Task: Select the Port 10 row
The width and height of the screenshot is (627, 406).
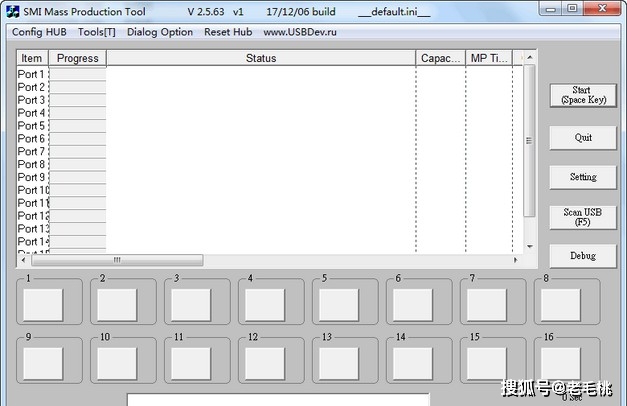Action: pyautogui.click(x=270, y=190)
